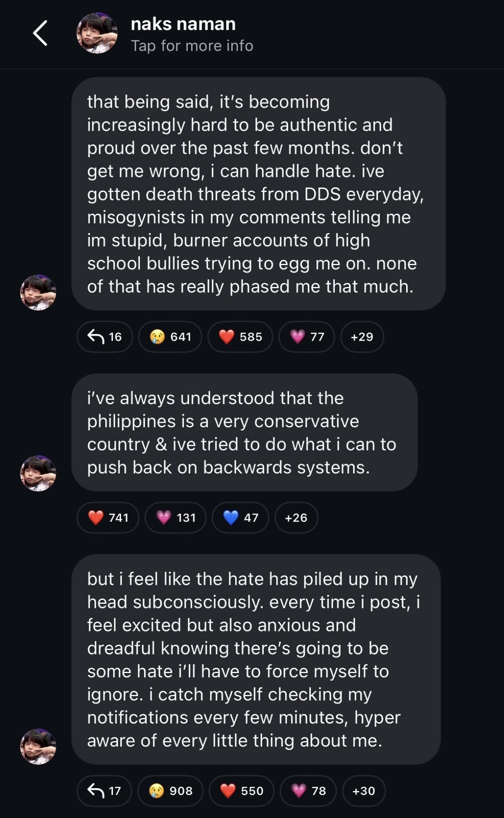Tap blue heart reaction with 47
Screen dimensions: 504x818
click(240, 518)
